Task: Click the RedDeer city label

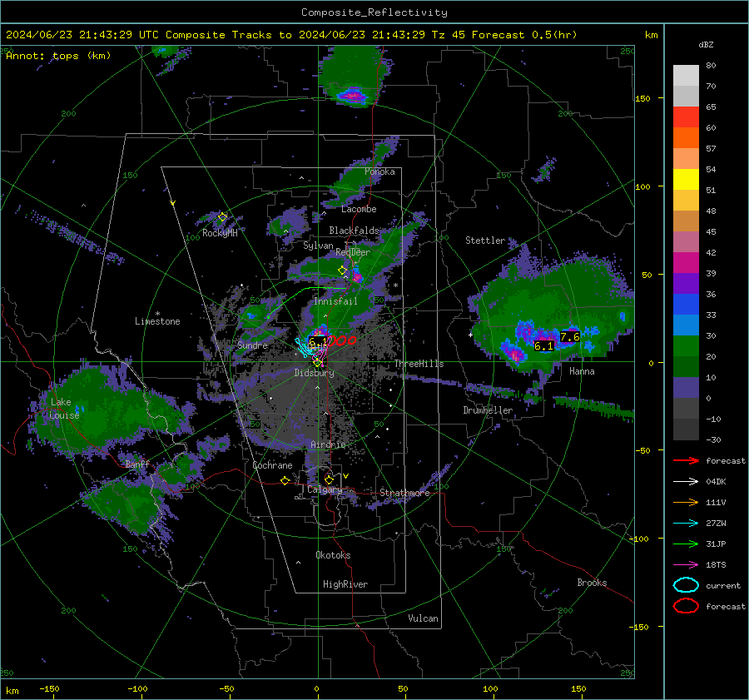Action: [353, 252]
